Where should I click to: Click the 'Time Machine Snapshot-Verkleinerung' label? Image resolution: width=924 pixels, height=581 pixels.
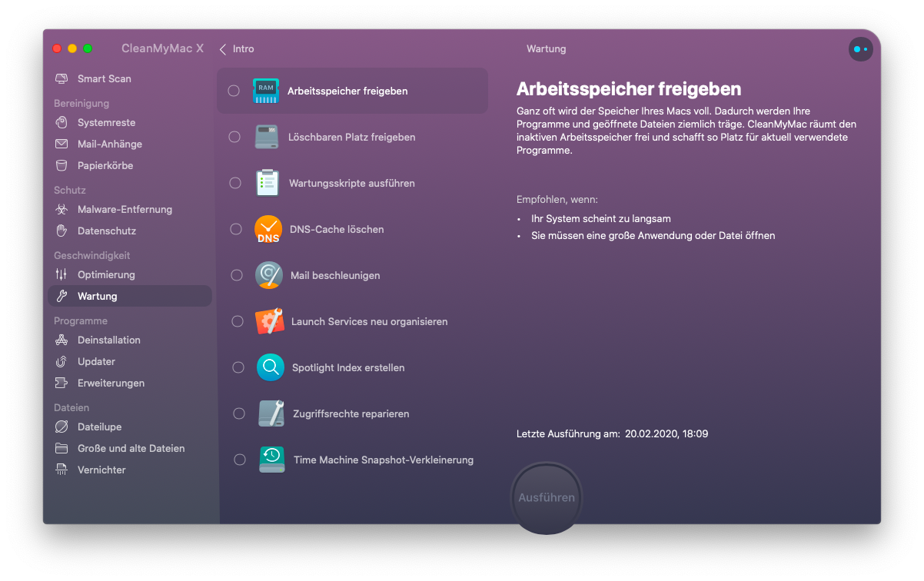click(384, 460)
